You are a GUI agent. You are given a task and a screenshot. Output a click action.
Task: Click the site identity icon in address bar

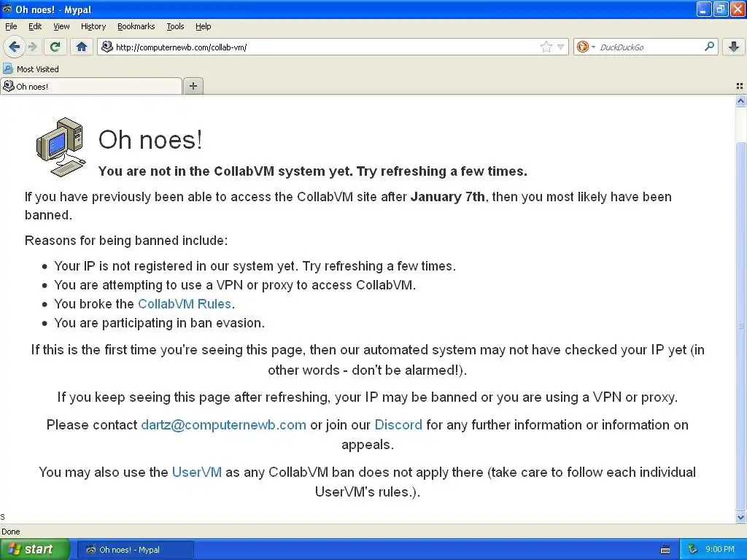point(108,47)
